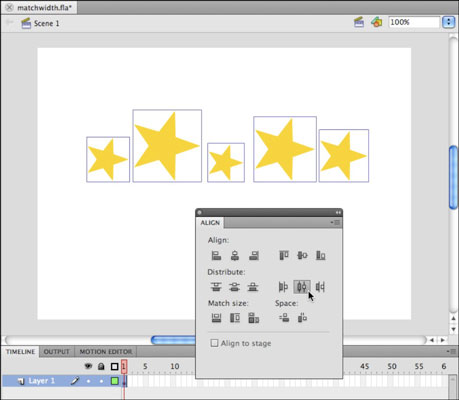
Task: Click Align horizontal center icon
Action: coord(235,256)
